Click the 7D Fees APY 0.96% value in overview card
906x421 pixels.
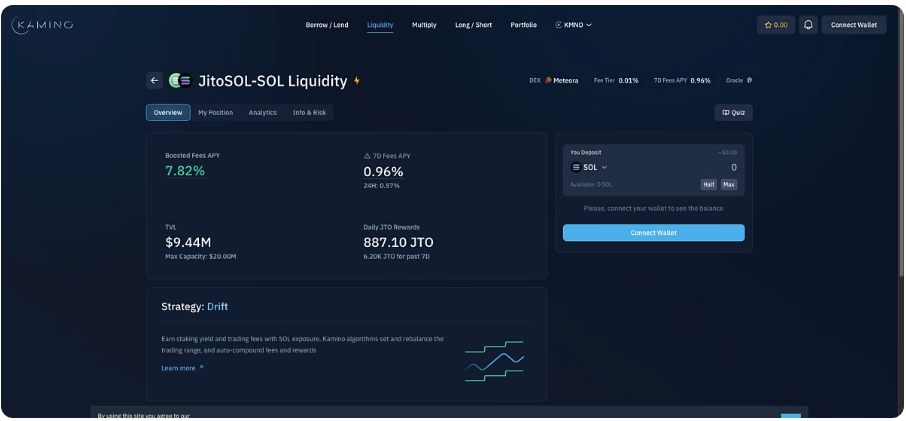383,172
